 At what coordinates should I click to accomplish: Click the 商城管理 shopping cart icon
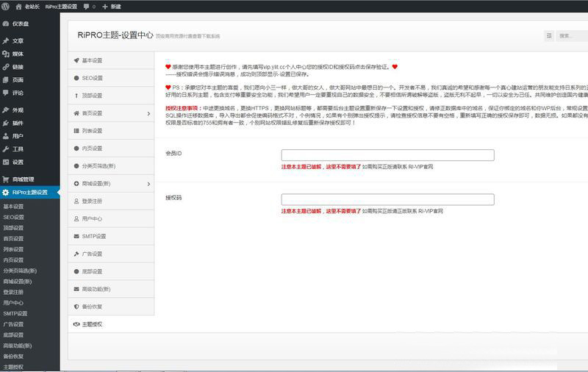coord(6,179)
